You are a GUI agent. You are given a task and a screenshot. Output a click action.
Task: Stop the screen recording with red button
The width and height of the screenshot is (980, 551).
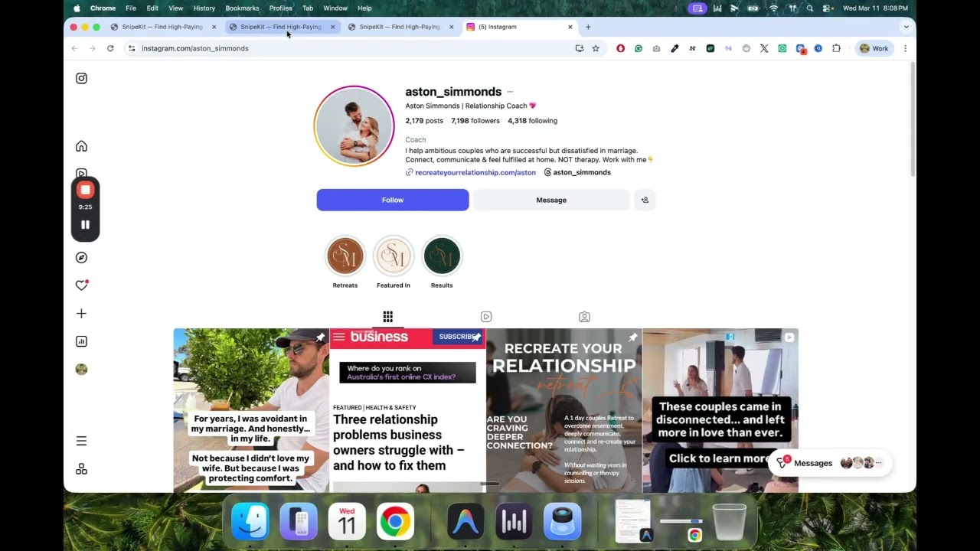pyautogui.click(x=85, y=190)
